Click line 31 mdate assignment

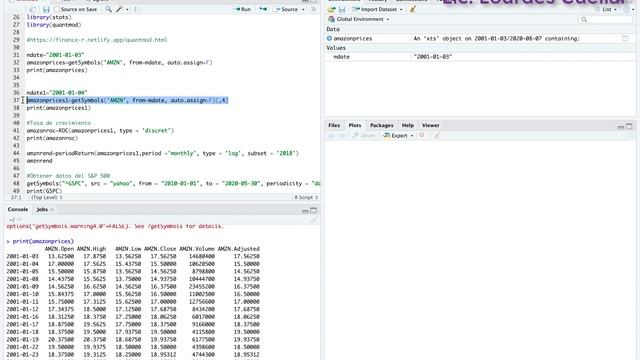55,55
